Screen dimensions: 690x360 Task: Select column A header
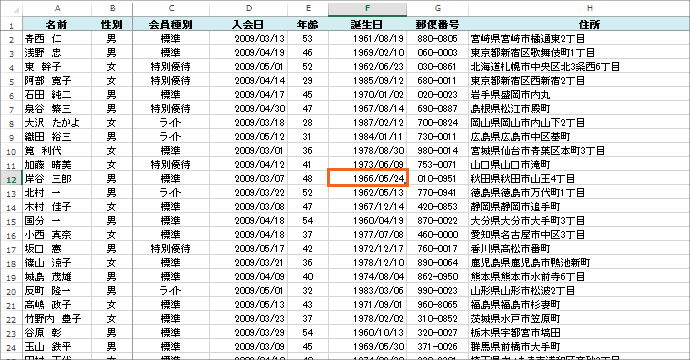pos(57,8)
